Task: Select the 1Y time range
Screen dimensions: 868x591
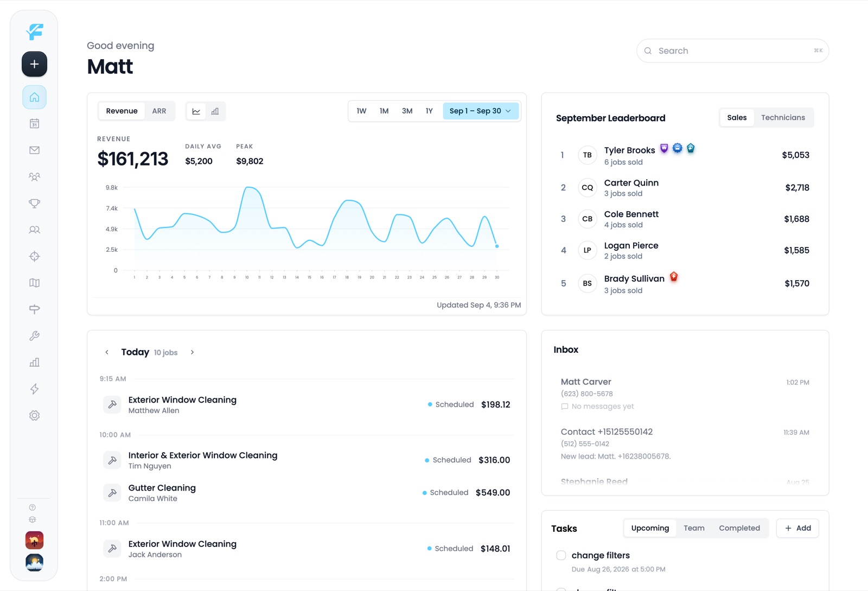Action: 429,111
